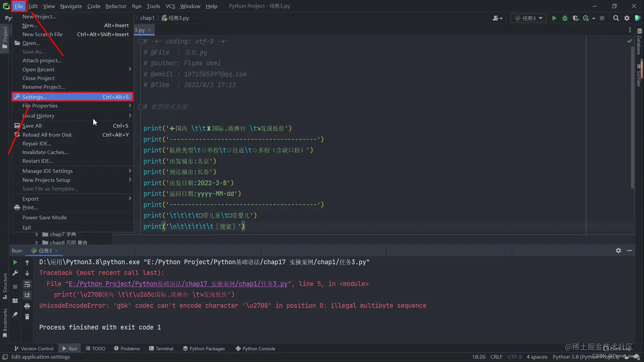Open Version Control tool tab
This screenshot has width=644, height=362.
(34, 348)
